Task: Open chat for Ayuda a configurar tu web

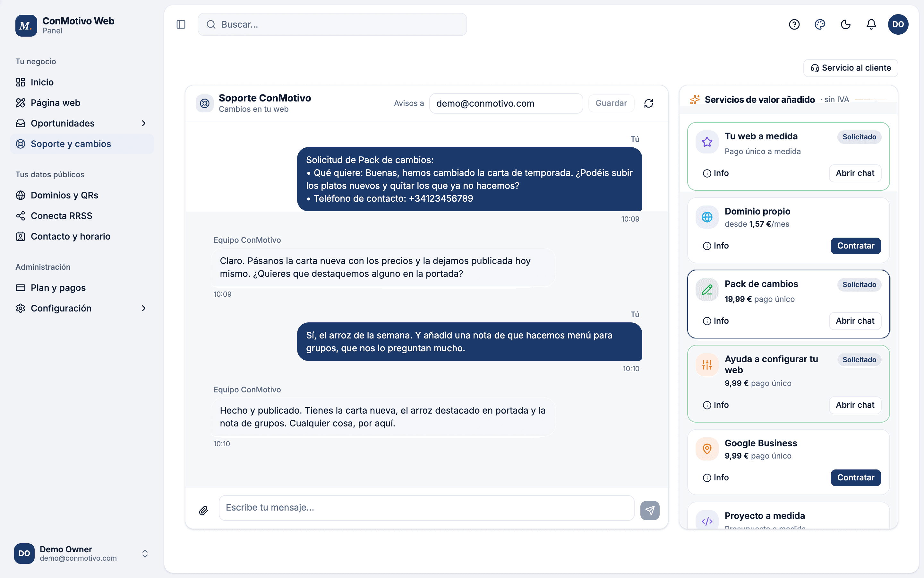Action: pyautogui.click(x=855, y=405)
